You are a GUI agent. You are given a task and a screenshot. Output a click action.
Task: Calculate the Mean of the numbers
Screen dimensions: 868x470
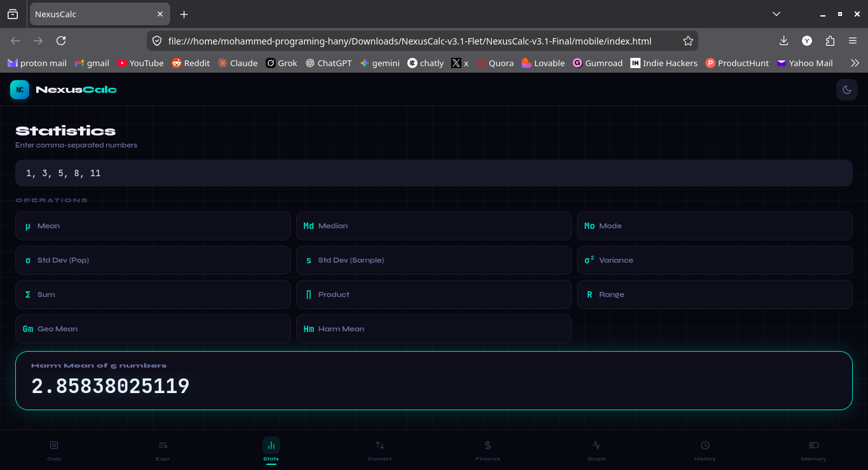coord(153,226)
